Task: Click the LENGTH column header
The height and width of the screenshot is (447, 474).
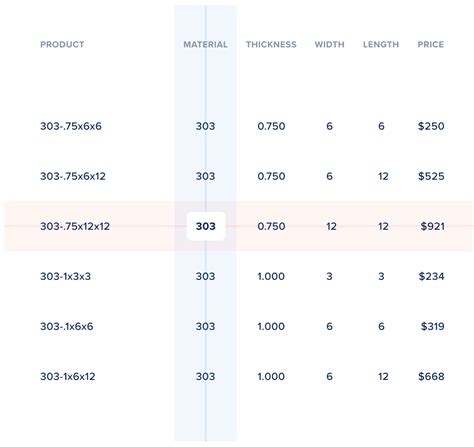Action: click(381, 44)
